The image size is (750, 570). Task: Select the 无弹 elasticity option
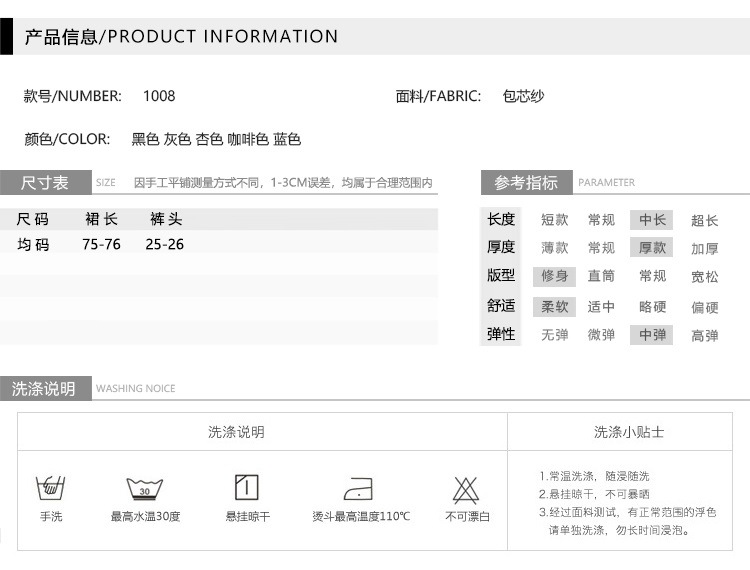tap(554, 335)
